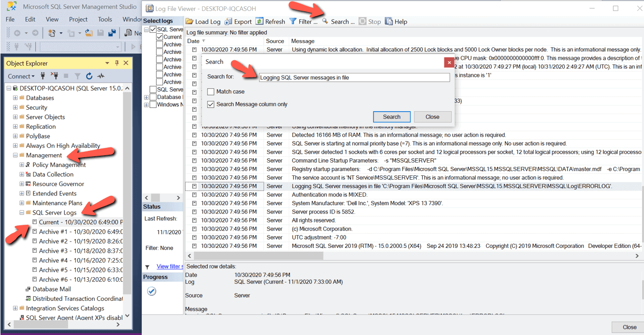Screen dimensions: 644x335
Task: Disable Search Message column only
Action: click(210, 103)
